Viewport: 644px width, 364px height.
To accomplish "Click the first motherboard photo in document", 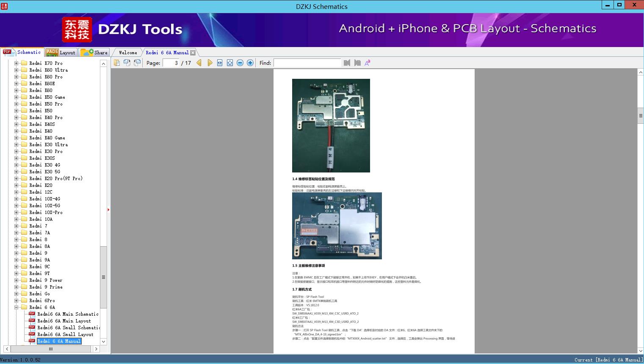I will click(x=331, y=125).
